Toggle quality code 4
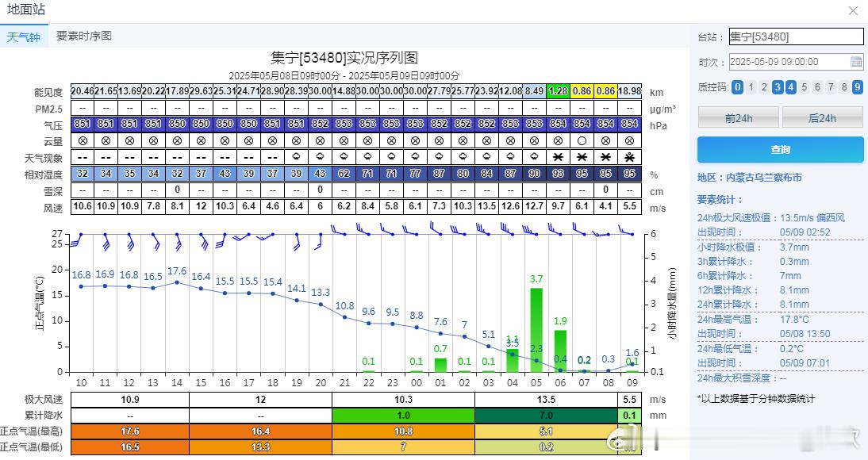The height and width of the screenshot is (460, 868). coord(791,87)
